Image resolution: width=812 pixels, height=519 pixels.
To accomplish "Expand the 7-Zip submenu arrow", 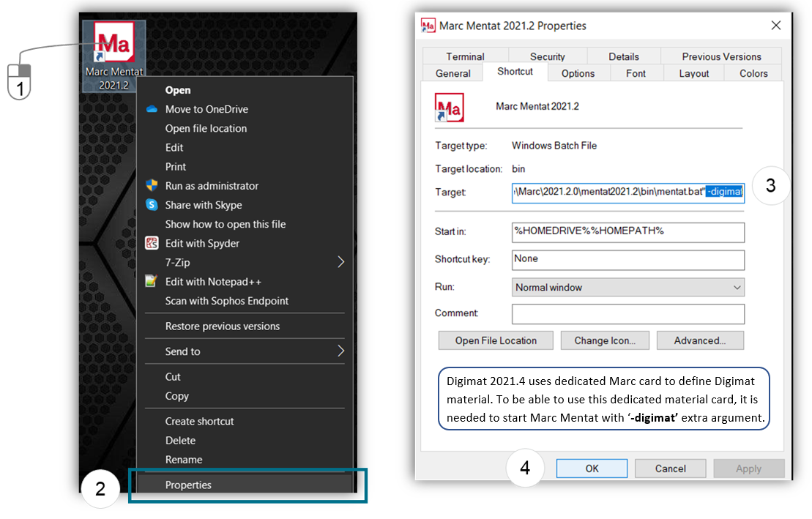I will [340, 262].
